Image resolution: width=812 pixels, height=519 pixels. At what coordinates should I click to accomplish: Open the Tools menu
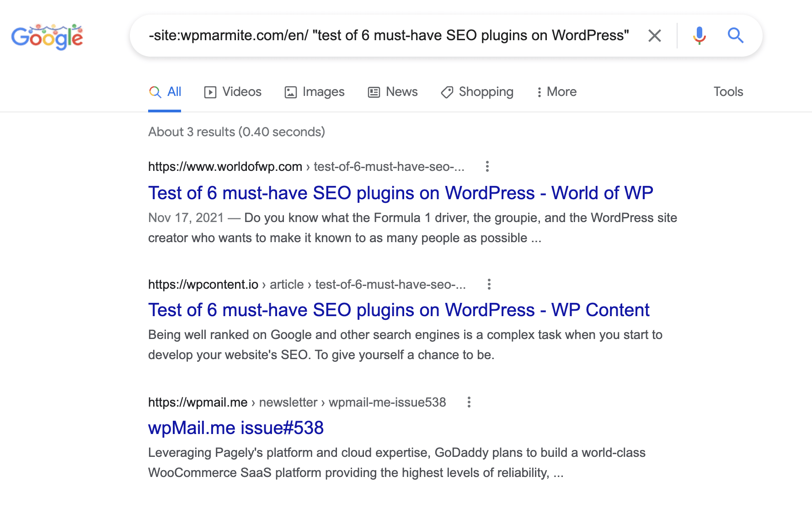click(728, 92)
